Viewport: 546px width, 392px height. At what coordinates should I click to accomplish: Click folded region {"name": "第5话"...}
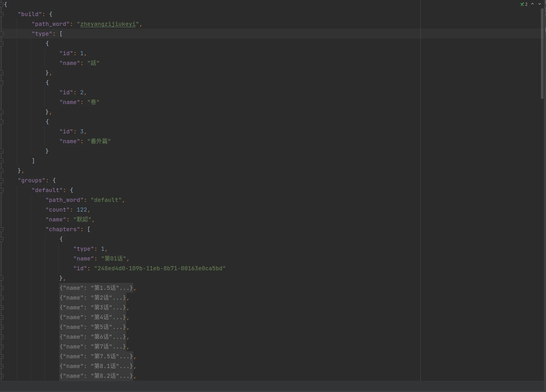click(x=93, y=327)
